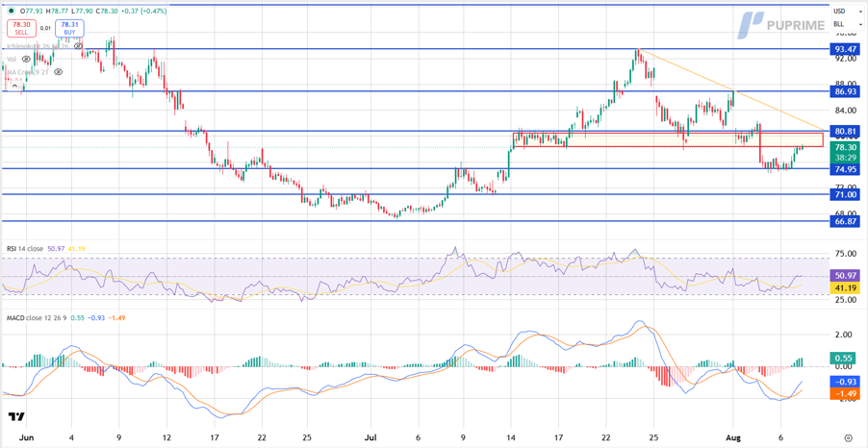Open chart settings gear icon
The width and height of the screenshot is (868, 448).
849,436
